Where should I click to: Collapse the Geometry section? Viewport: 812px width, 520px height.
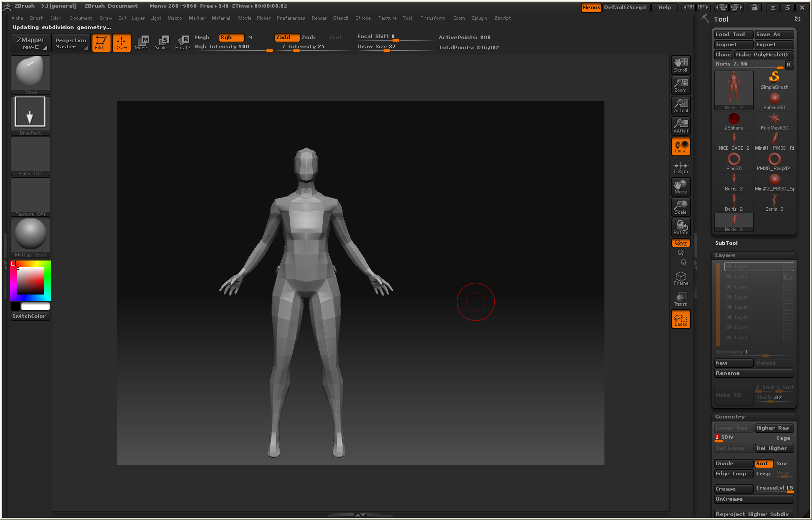tap(730, 417)
